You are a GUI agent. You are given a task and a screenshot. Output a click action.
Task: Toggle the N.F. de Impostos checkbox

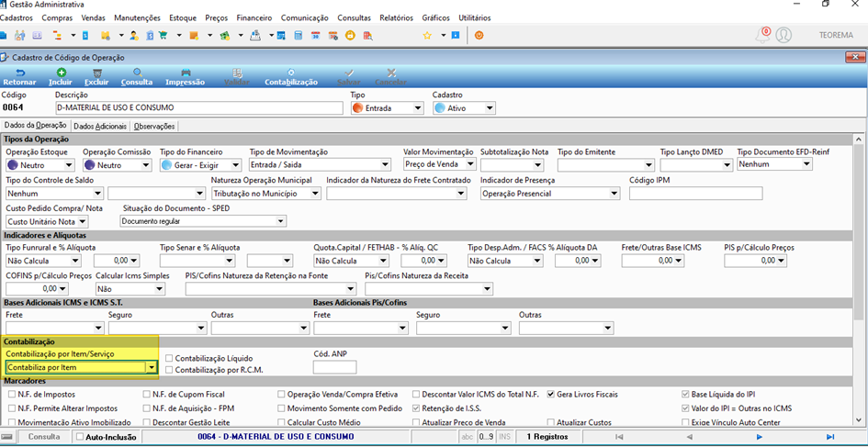12,395
